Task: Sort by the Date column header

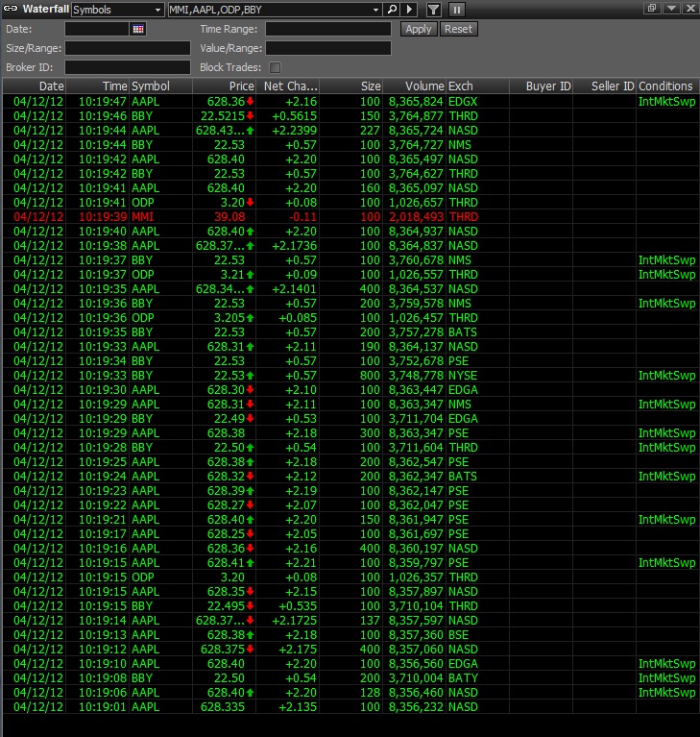Action: (x=35, y=86)
